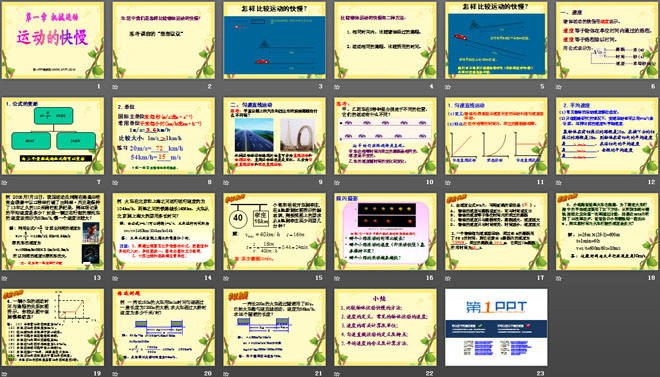Click the star icon under slide 17
The height and width of the screenshot is (377, 660).
447,278
